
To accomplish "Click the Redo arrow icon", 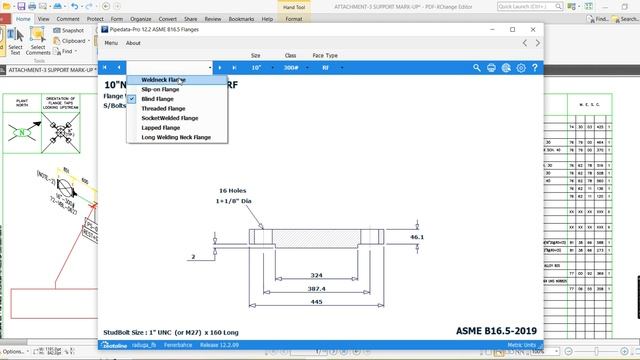I will pos(89,7).
